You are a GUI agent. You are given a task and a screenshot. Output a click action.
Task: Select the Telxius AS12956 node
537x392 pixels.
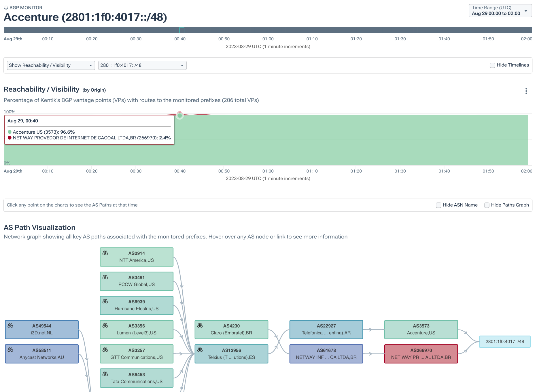[x=231, y=354]
